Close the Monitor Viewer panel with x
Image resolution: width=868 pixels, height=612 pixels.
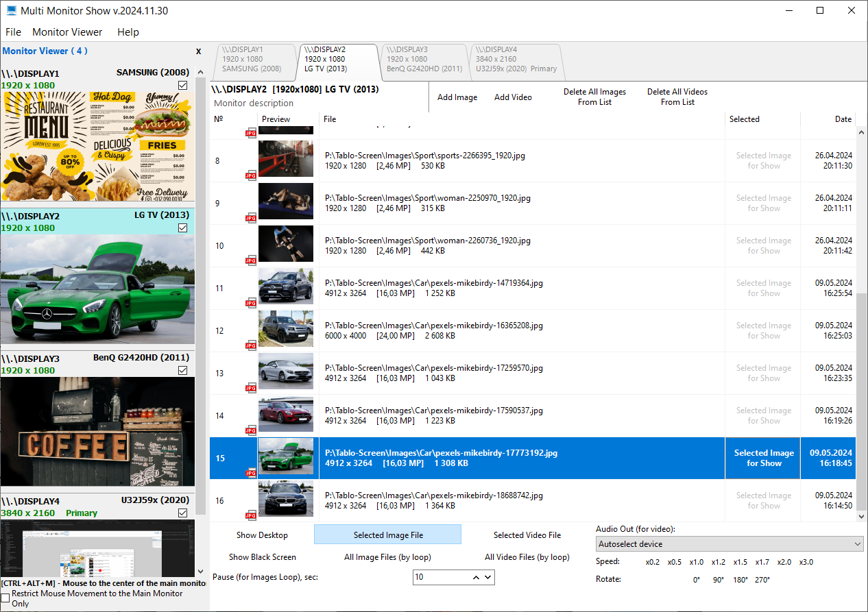click(198, 51)
